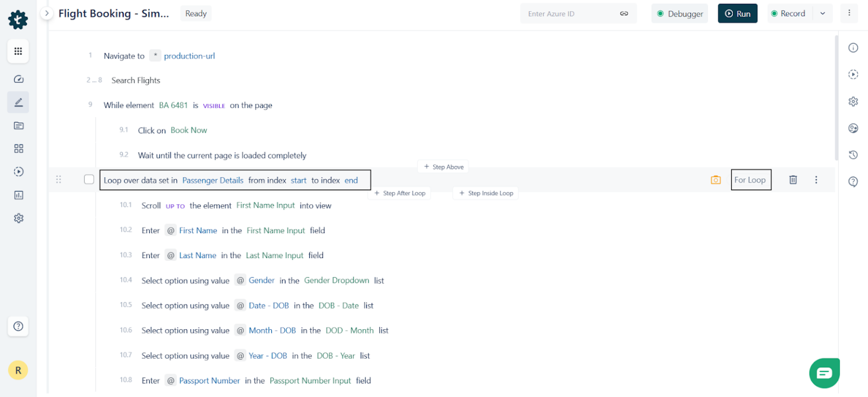Open the Record dropdown chevron
This screenshot has height=397, width=868.
point(823,13)
